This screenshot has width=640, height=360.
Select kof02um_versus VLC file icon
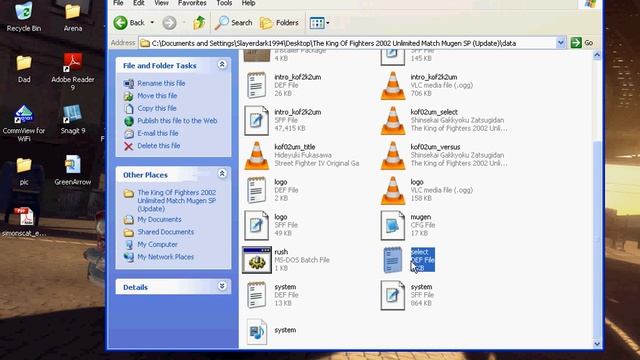click(393, 156)
